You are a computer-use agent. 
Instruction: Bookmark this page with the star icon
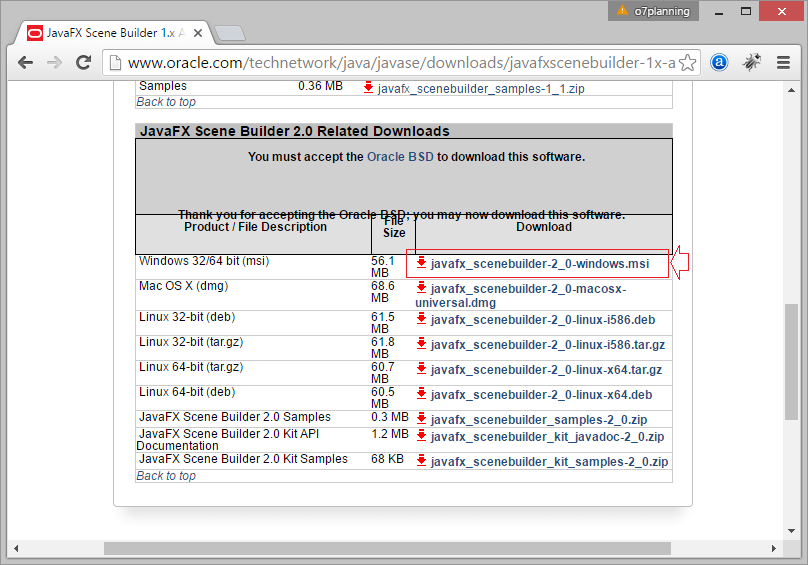(x=687, y=63)
